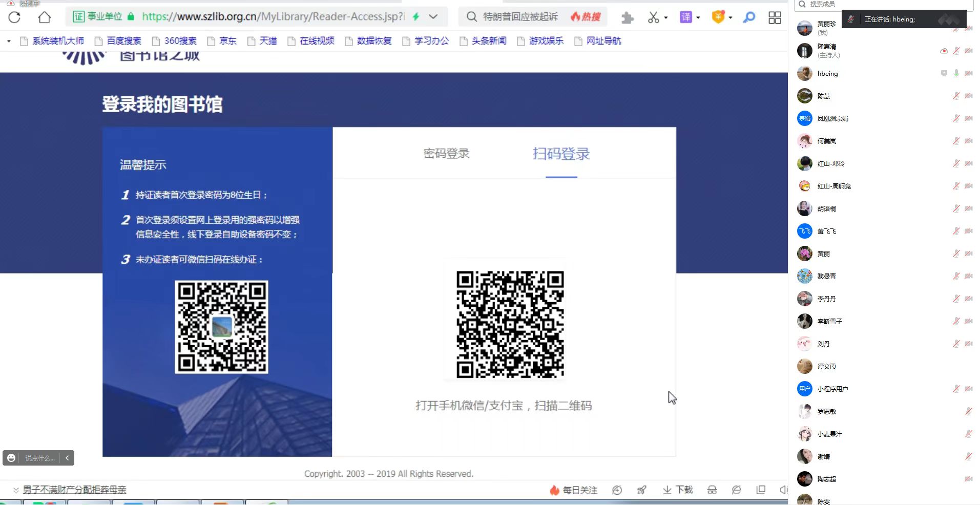Viewport: 980px width, 505px height.
Task: Click the circular bolt icon in status bar
Action: click(617, 490)
